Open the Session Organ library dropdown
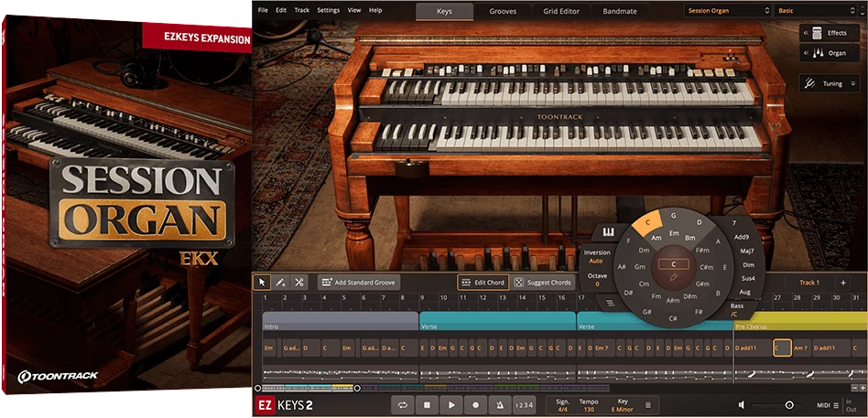This screenshot has height=418, width=868. (x=727, y=10)
